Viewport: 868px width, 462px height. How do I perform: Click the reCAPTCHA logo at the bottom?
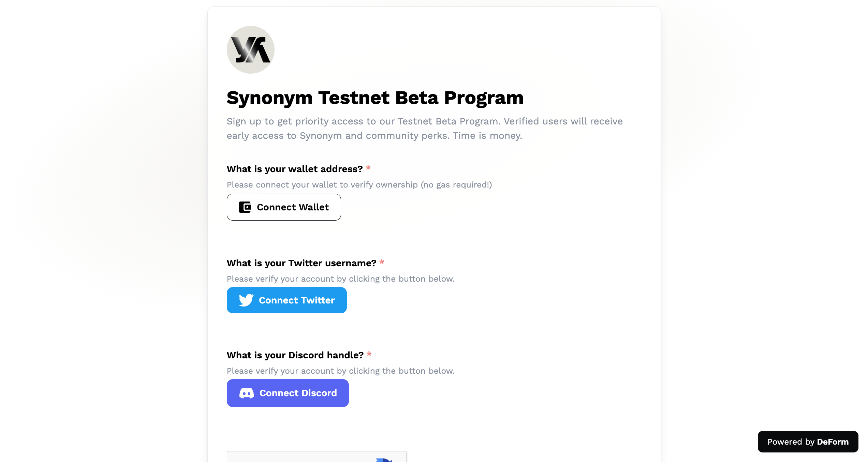(384, 459)
